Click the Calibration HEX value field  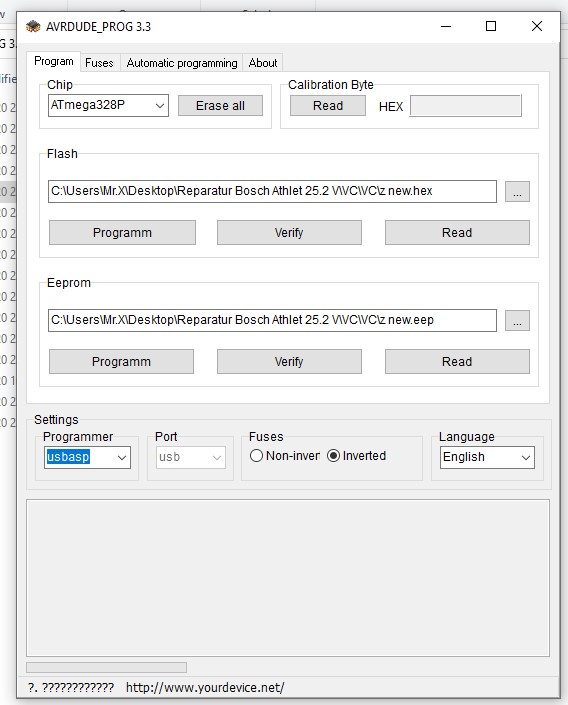[x=465, y=106]
